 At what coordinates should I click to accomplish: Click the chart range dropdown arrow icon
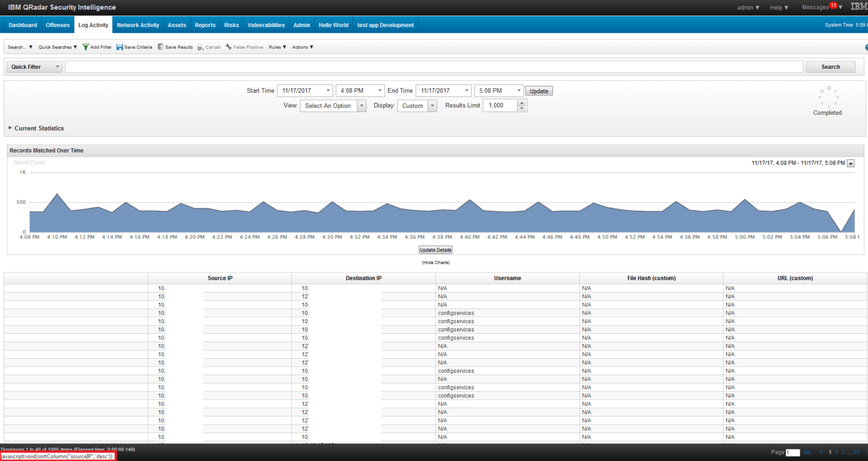click(850, 163)
